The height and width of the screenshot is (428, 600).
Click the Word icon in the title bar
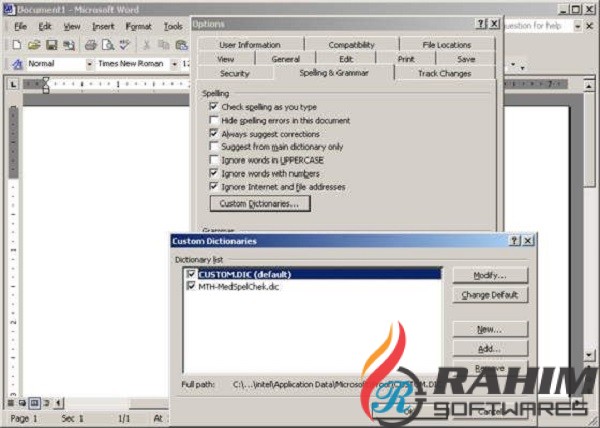9,10
